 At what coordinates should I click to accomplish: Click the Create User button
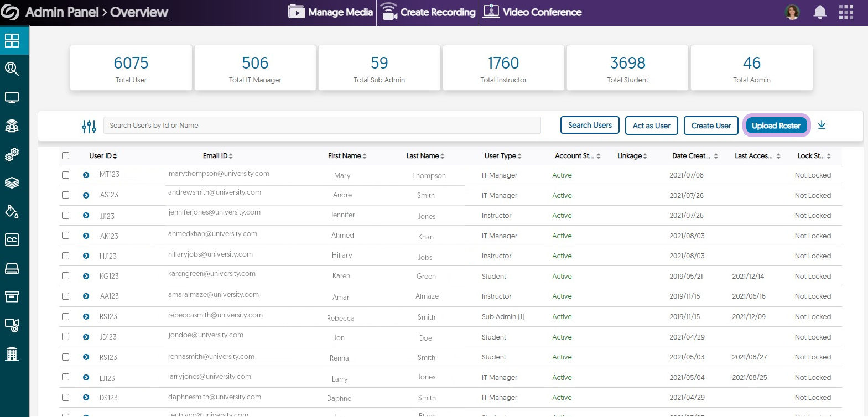point(711,126)
